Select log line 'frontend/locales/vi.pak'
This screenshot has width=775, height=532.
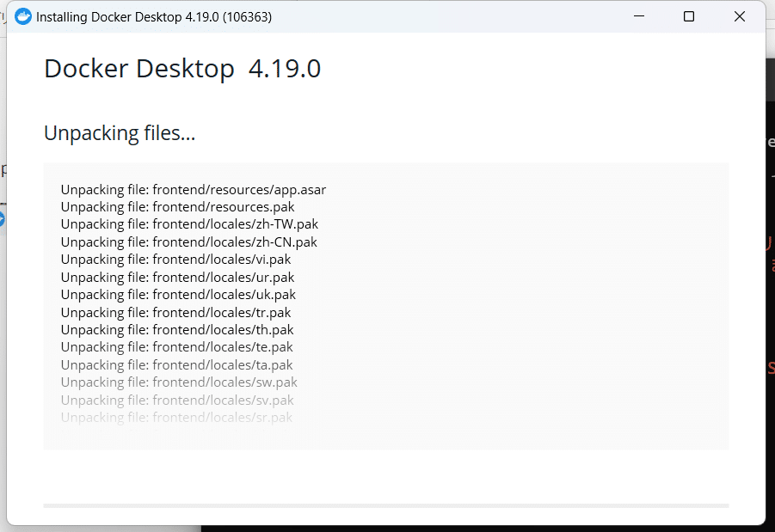coord(175,260)
